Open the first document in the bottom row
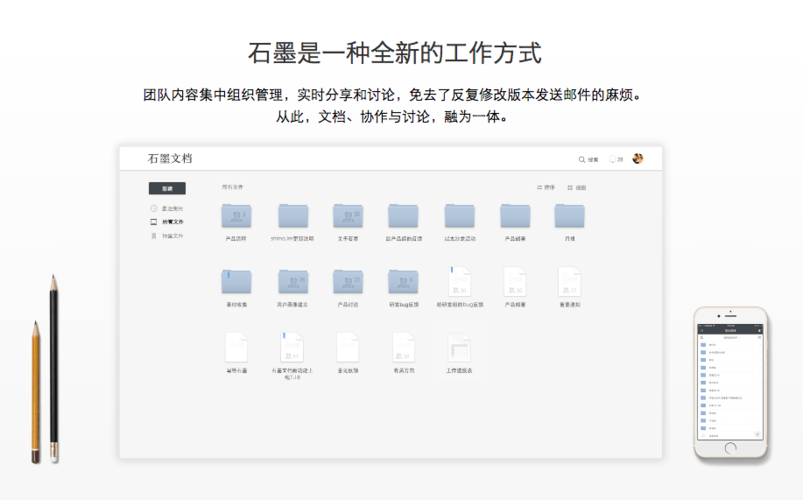 [x=236, y=347]
